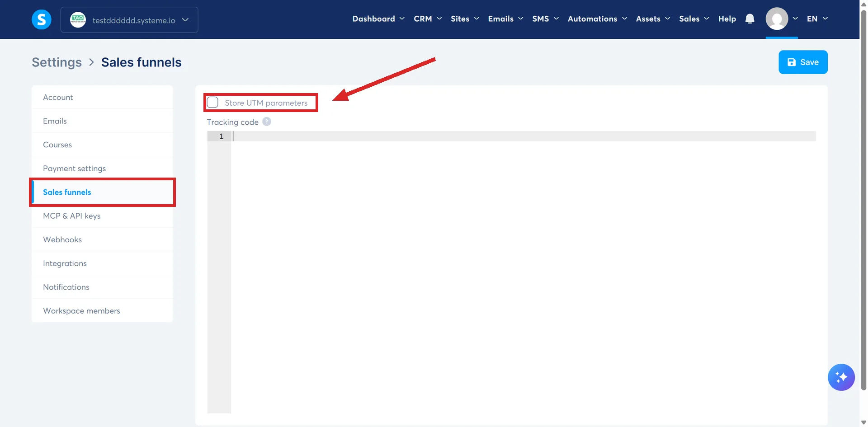Enable Store UTM parameters checkbox
Image resolution: width=868 pixels, height=427 pixels.
click(212, 103)
